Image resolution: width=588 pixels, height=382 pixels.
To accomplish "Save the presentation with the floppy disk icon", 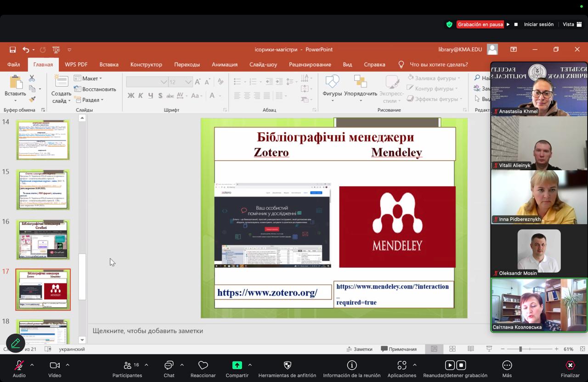I will click(13, 50).
